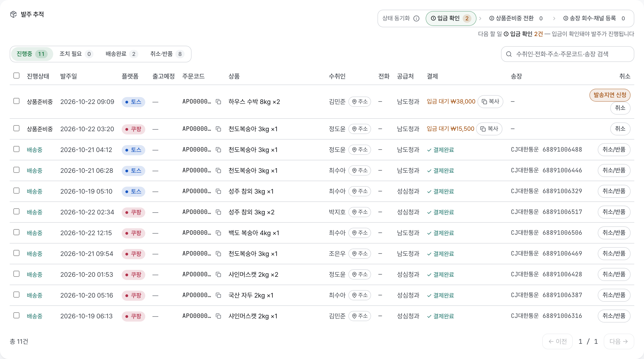
Task: Check the 국산 자두 2kg row checkbox
Action: coord(16,295)
